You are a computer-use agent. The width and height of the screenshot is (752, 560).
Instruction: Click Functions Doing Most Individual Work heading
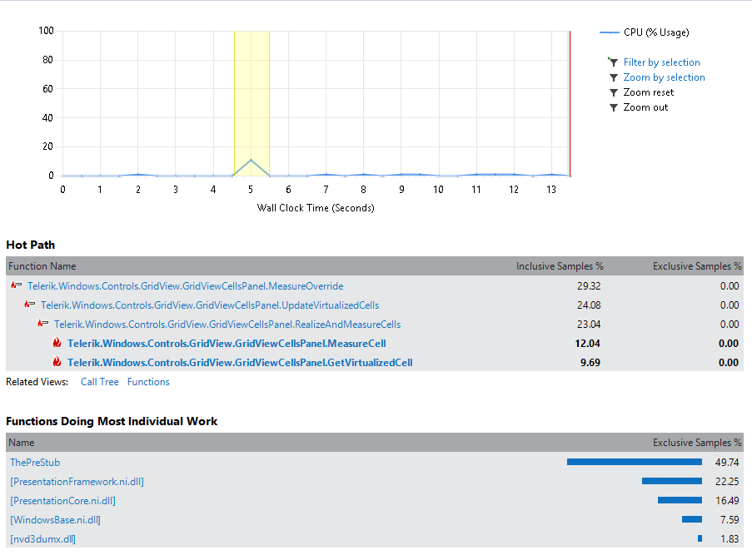click(x=112, y=421)
